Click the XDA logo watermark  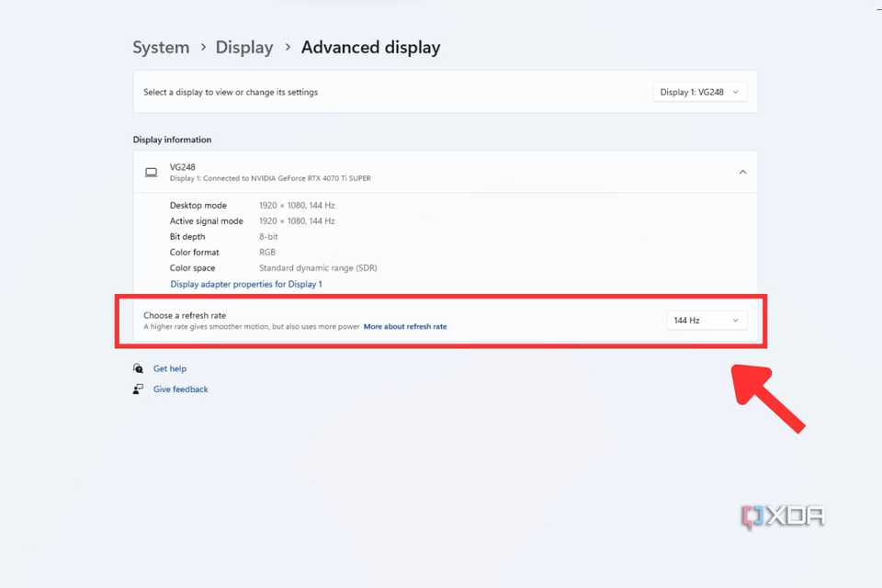pos(783,517)
